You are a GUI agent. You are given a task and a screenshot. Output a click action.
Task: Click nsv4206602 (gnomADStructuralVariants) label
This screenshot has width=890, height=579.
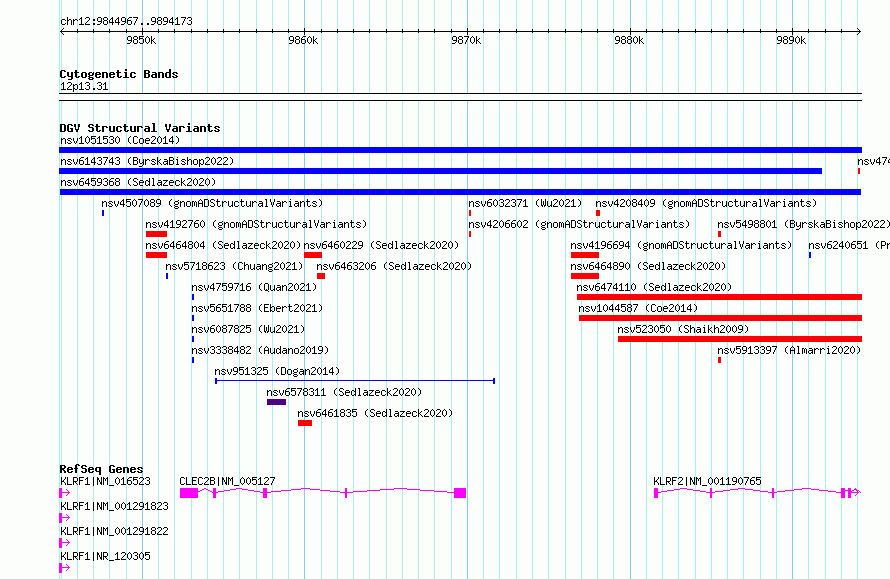[579, 224]
